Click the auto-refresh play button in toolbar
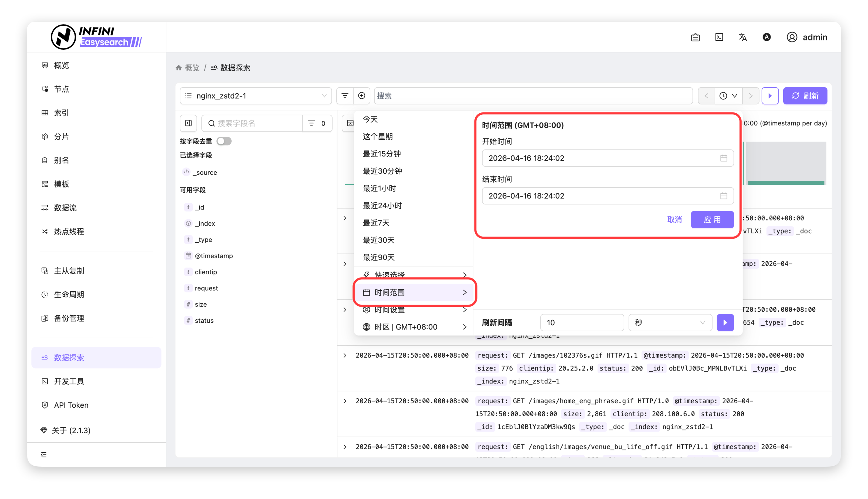The image size is (868, 499). (x=770, y=95)
